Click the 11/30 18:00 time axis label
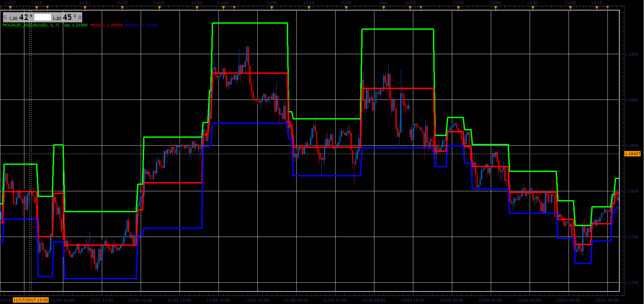This screenshot has height=304, width=644. click(x=374, y=300)
